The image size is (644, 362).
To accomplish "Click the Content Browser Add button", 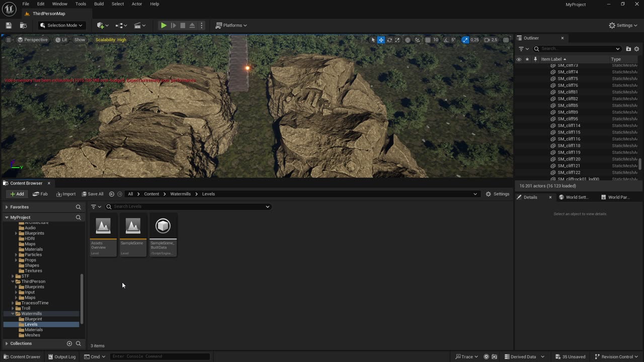I will point(17,194).
